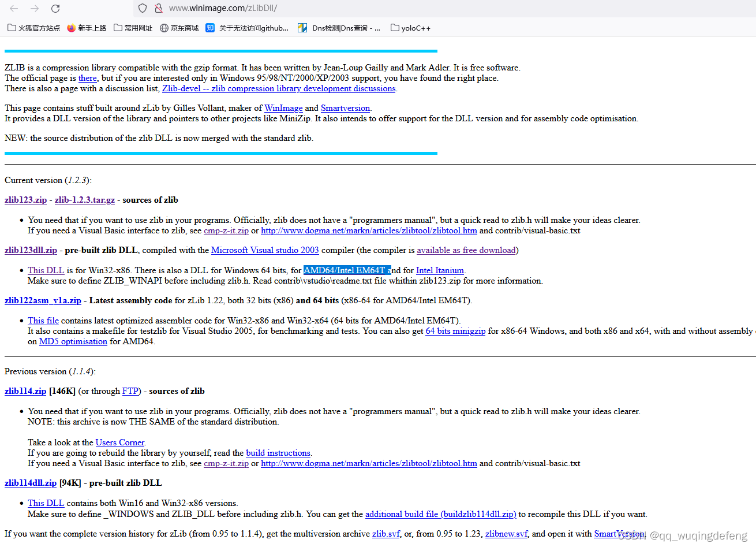
Task: Click the browser Forward navigation icon
Action: [35, 8]
